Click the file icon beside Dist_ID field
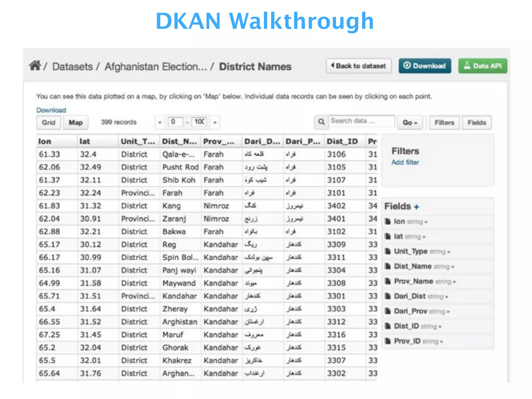Screen dimensions: 532x399 [388, 326]
